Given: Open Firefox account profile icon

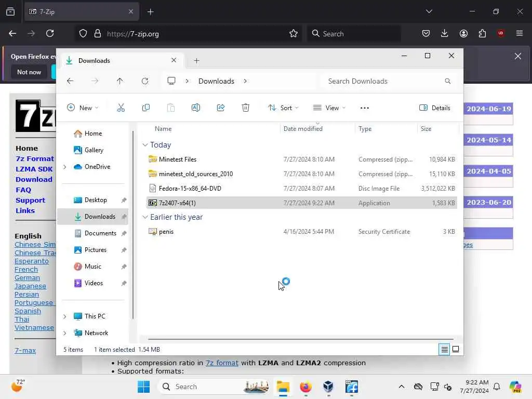Looking at the screenshot, I should [x=463, y=33].
